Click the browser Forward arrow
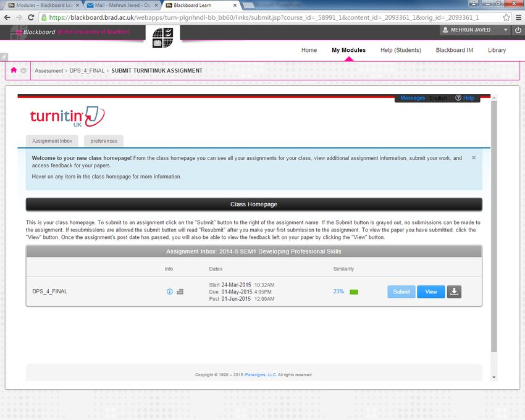The image size is (525, 420). coord(19,17)
